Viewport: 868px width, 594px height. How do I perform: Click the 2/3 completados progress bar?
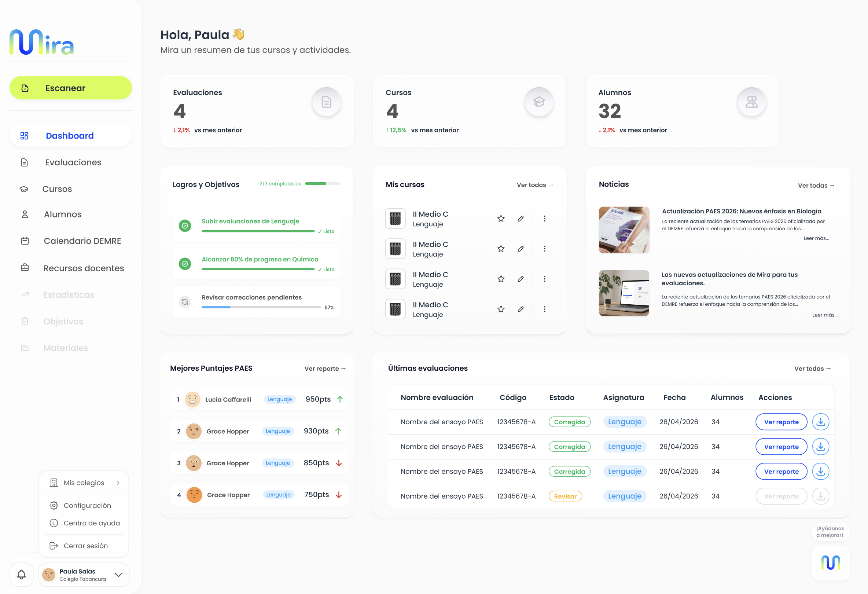tap(323, 183)
